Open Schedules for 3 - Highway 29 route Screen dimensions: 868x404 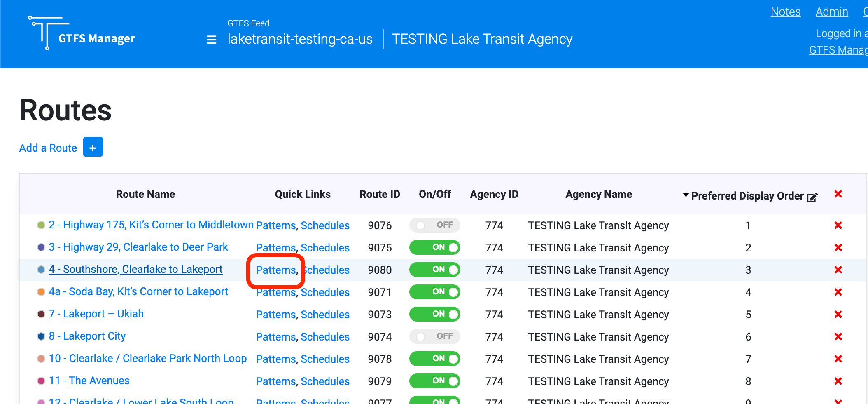[325, 248]
